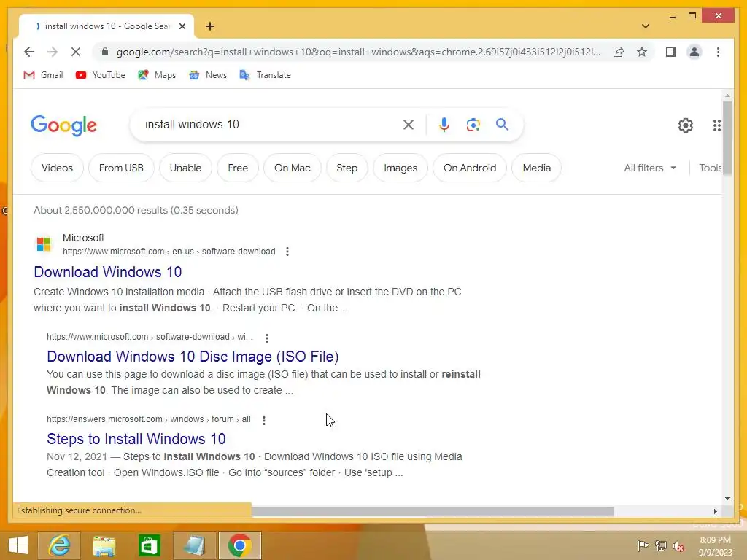
Task: Open the Chrome profile avatar
Action: tap(694, 52)
